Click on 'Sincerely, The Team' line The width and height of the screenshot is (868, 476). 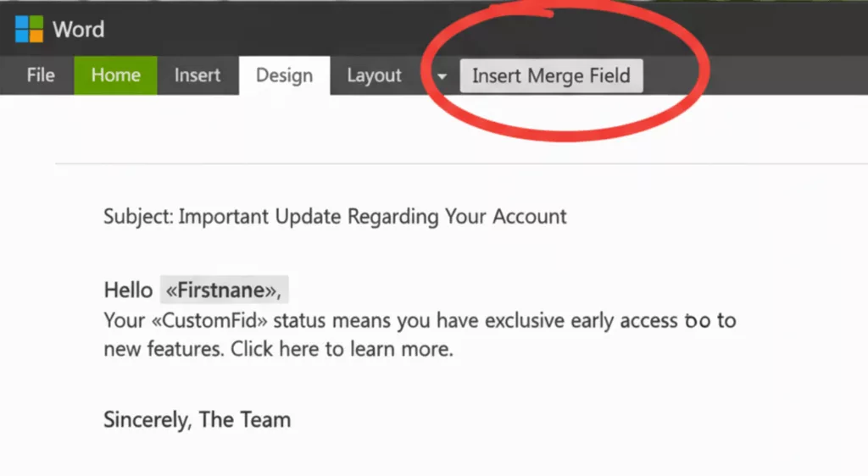197,419
